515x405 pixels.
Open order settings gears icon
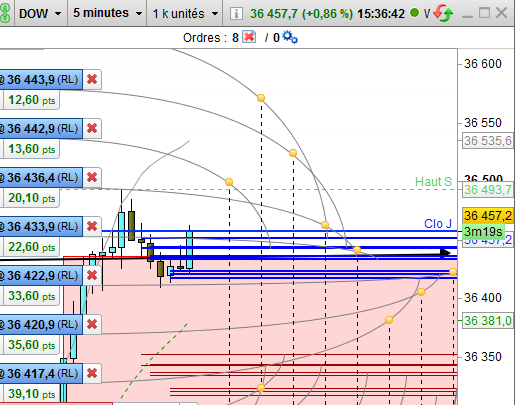(x=290, y=37)
